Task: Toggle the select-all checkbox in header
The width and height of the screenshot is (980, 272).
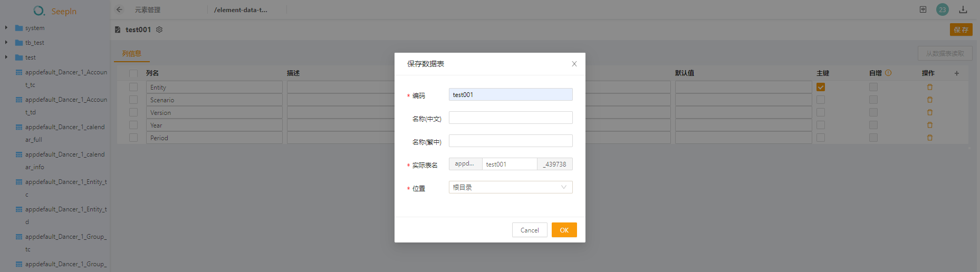Action: click(133, 74)
